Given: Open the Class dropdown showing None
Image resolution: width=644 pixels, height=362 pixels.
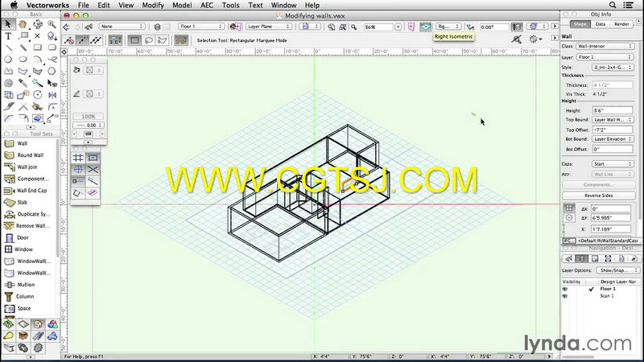Looking at the screenshot, I should point(122,27).
